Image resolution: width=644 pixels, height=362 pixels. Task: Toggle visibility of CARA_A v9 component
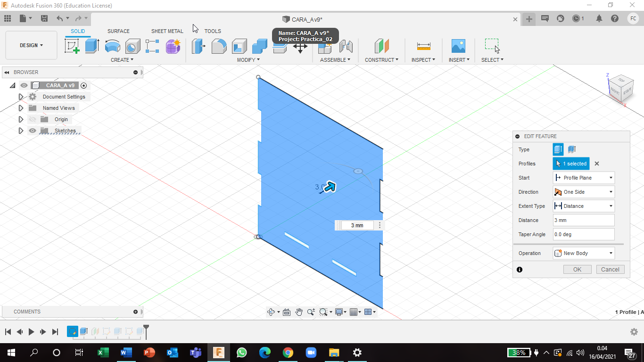24,85
